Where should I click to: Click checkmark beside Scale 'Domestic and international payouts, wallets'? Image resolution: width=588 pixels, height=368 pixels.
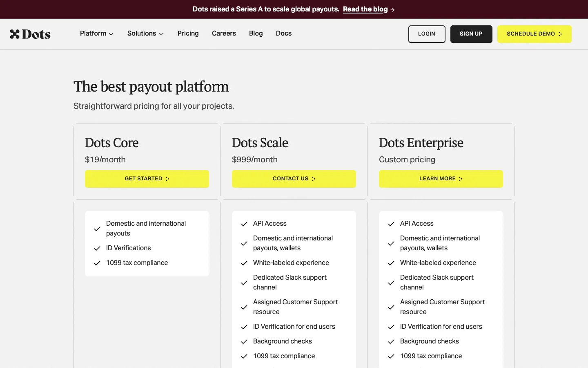click(244, 243)
